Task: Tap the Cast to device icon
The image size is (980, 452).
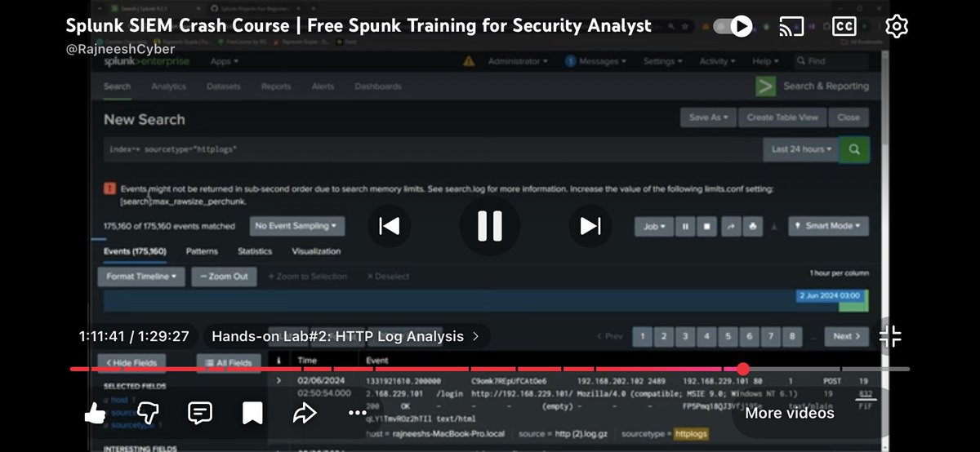Action: click(791, 26)
